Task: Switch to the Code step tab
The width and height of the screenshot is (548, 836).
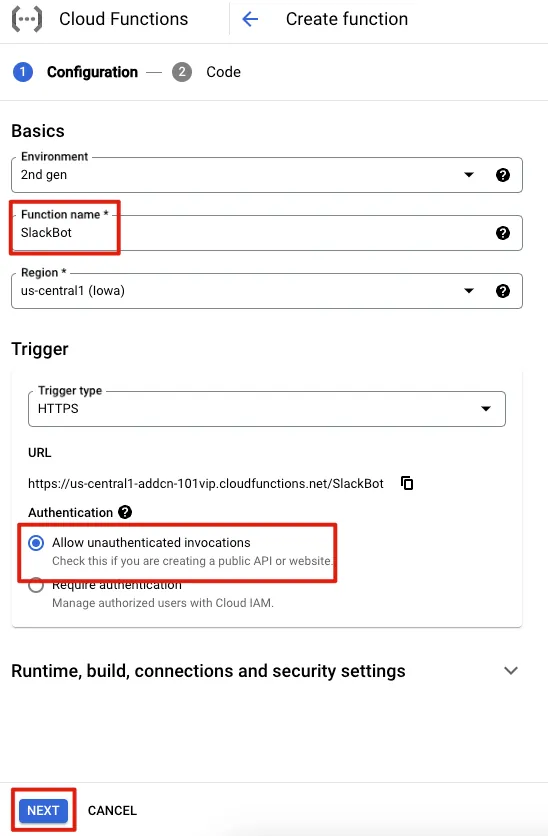Action: tap(223, 72)
